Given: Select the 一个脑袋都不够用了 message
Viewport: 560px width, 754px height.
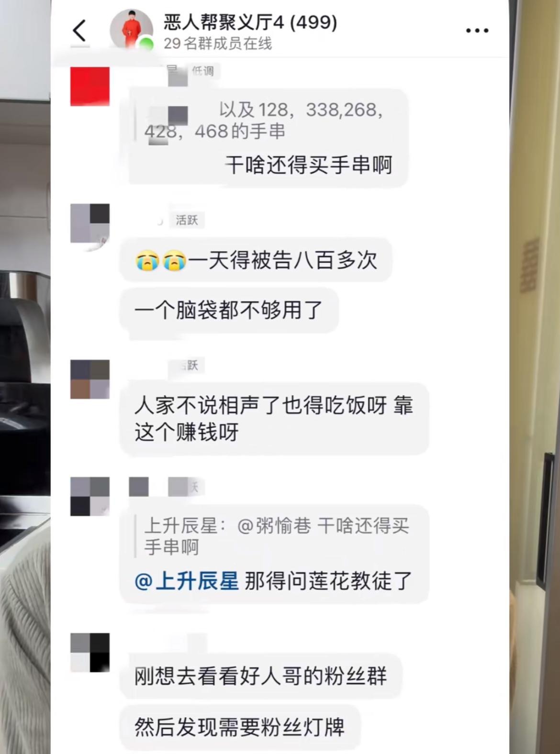Looking at the screenshot, I should [x=229, y=310].
